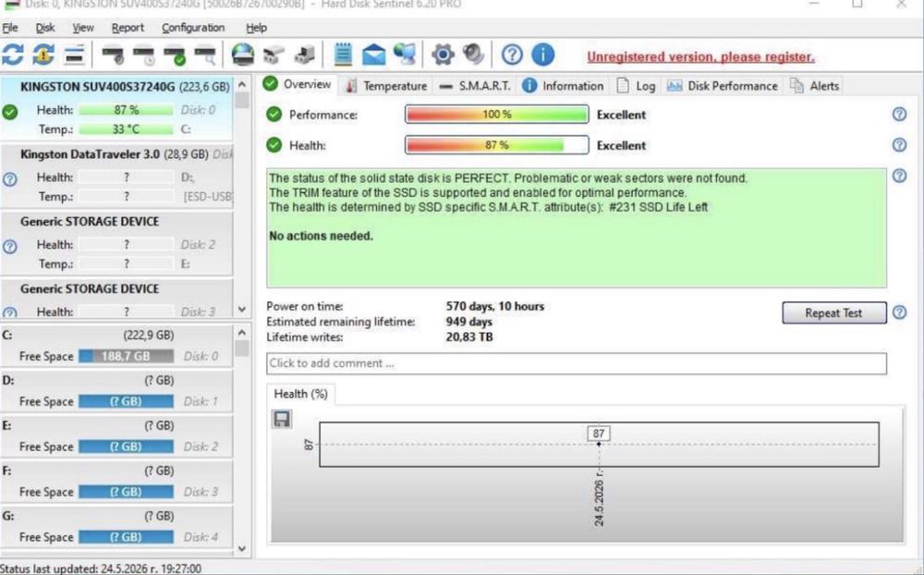The height and width of the screenshot is (575, 924).
Task: Click the disk icon with green checkmark
Action: point(175,55)
